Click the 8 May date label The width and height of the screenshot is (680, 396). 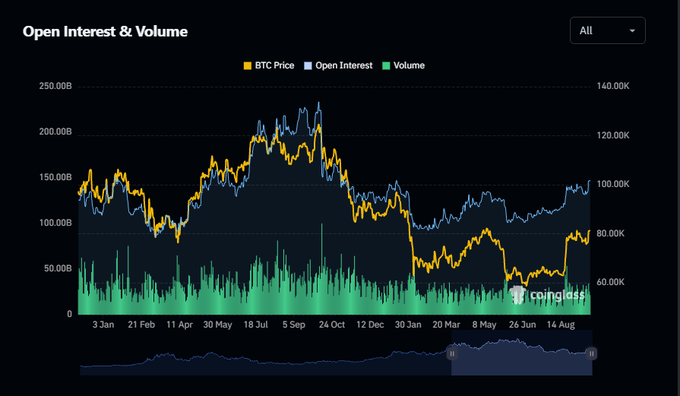pos(484,324)
